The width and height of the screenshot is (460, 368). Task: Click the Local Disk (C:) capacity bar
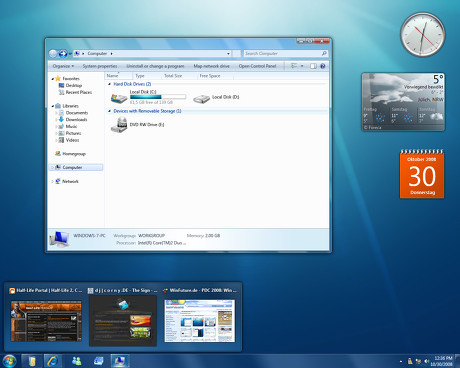[158, 97]
